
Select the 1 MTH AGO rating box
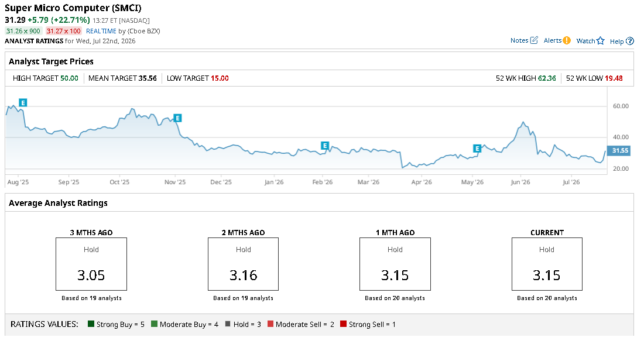tap(395, 264)
